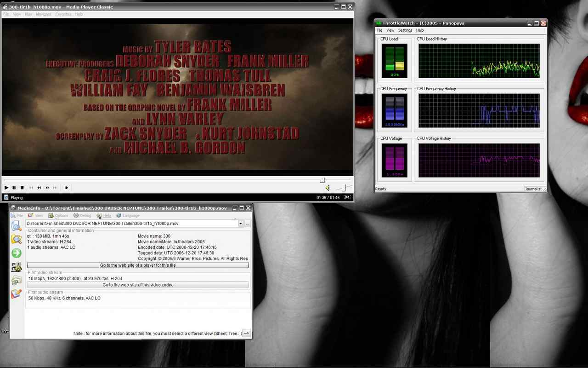Open ThrottleWatch Settings menu
This screenshot has width=588, height=368.
pos(405,30)
